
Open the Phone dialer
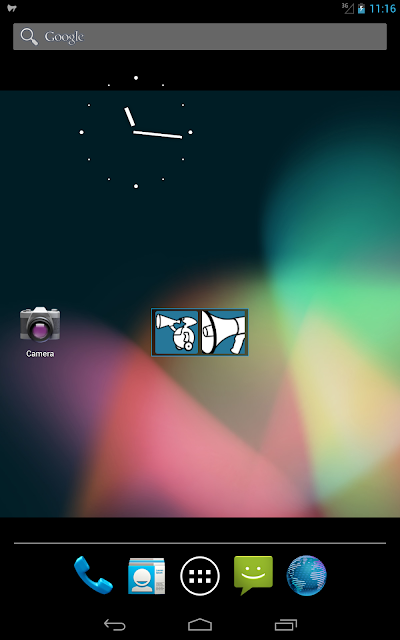93,575
